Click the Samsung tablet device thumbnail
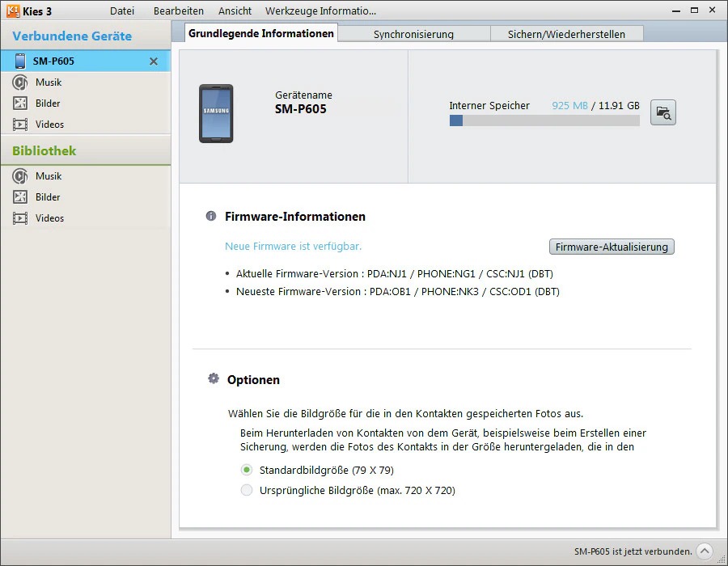Viewport: 728px width, 566px height. point(216,113)
